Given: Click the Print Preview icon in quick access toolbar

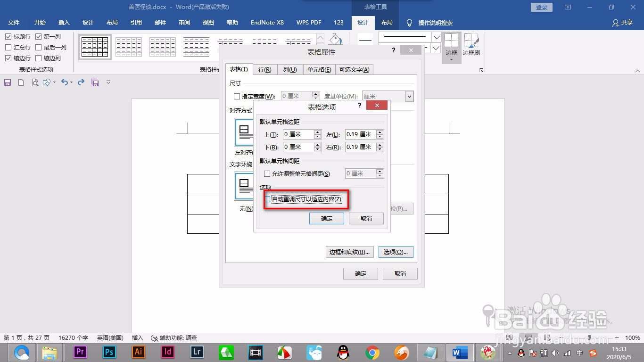Looking at the screenshot, I should click(34, 82).
